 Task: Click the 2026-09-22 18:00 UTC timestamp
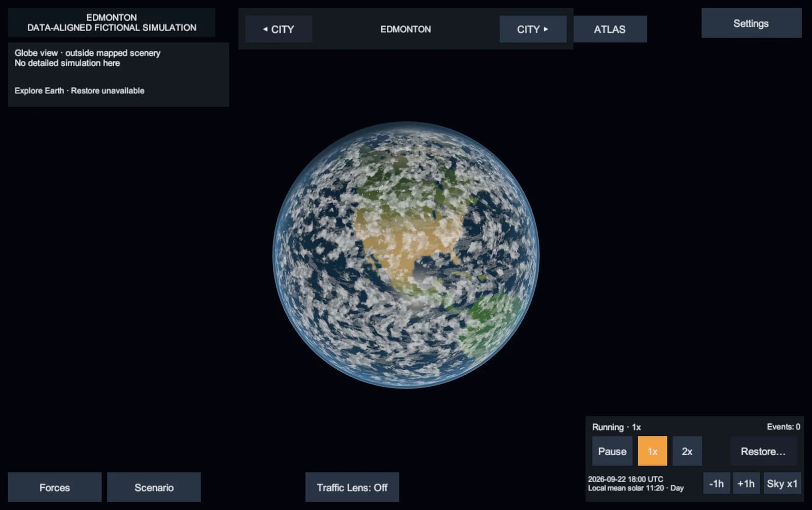(625, 479)
